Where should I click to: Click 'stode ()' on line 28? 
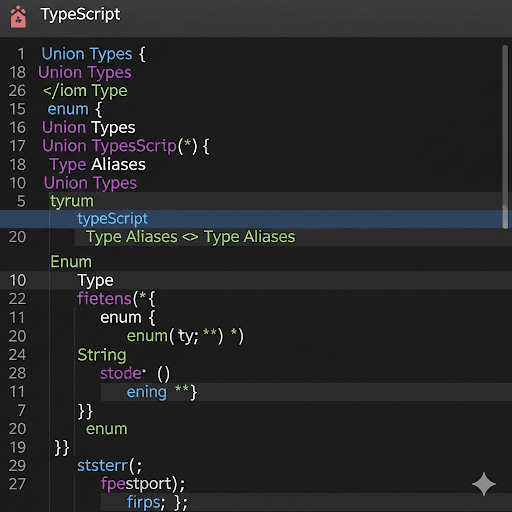click(x=135, y=373)
